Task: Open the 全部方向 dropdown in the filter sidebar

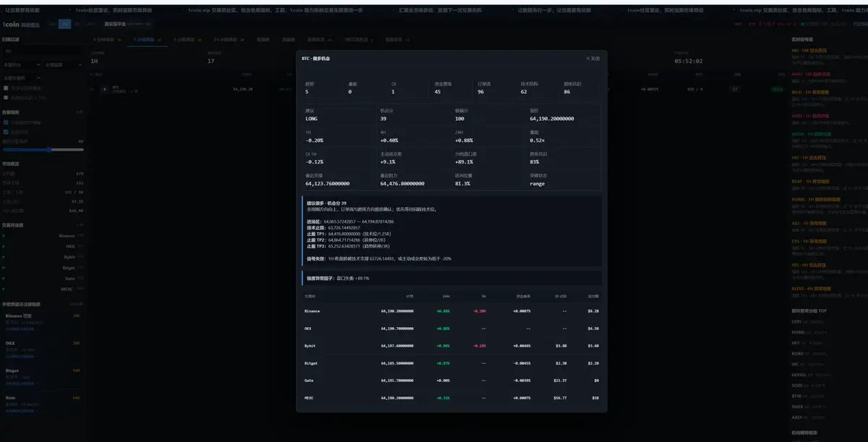Action: click(x=22, y=64)
